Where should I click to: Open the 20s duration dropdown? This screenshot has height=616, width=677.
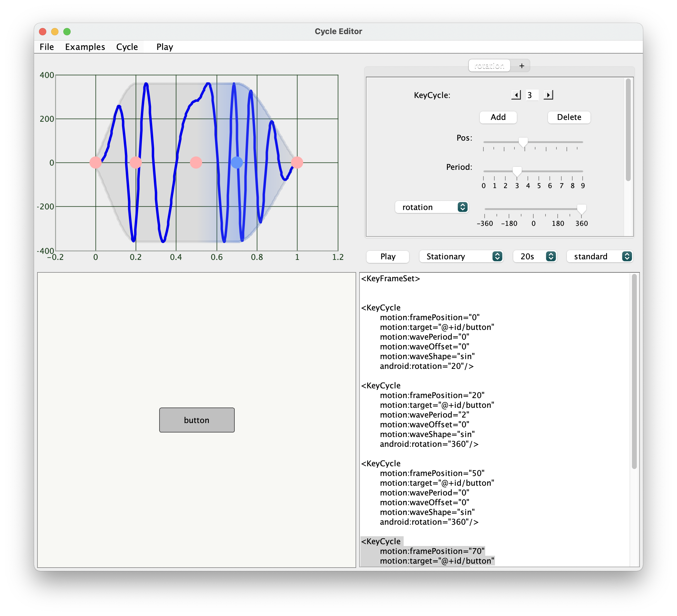pyautogui.click(x=535, y=257)
